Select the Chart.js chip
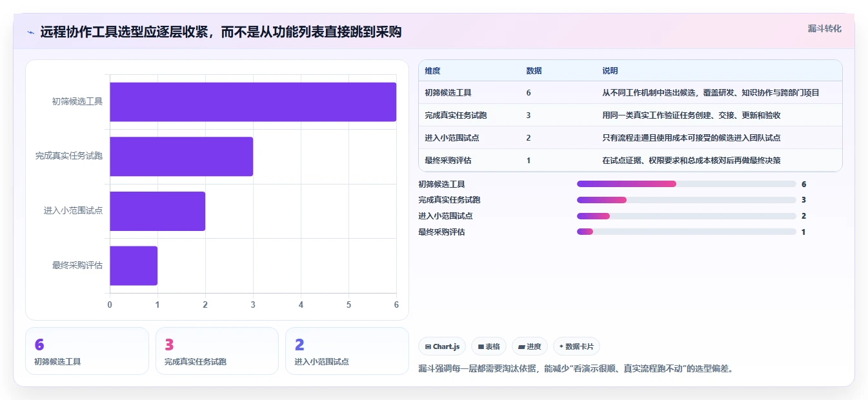868x400 pixels. (442, 346)
